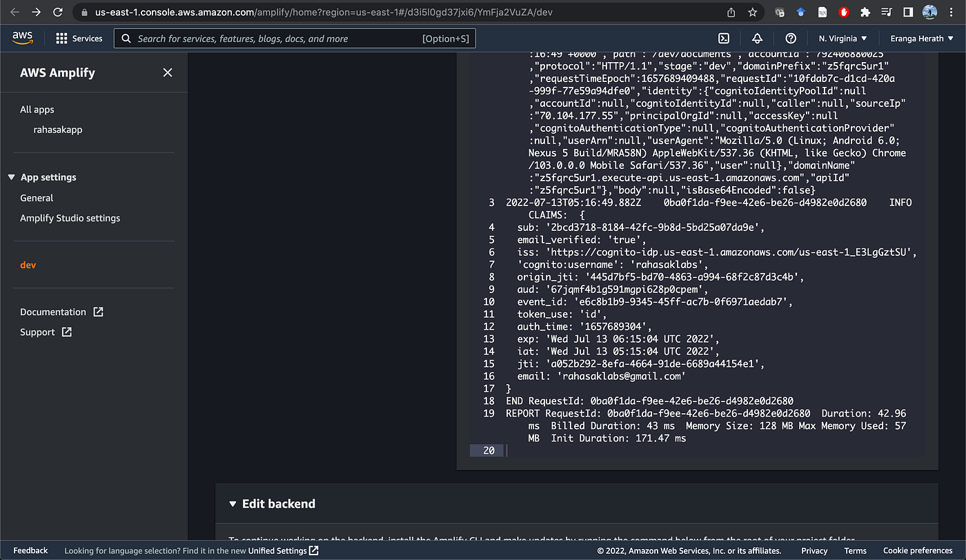Open the Chrome side panel icon

click(x=908, y=12)
